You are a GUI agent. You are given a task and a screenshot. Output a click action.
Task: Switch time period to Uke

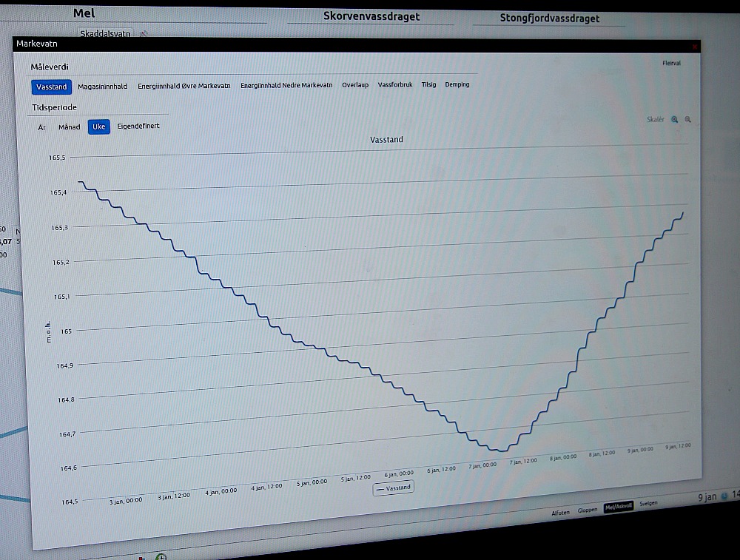tap(98, 126)
